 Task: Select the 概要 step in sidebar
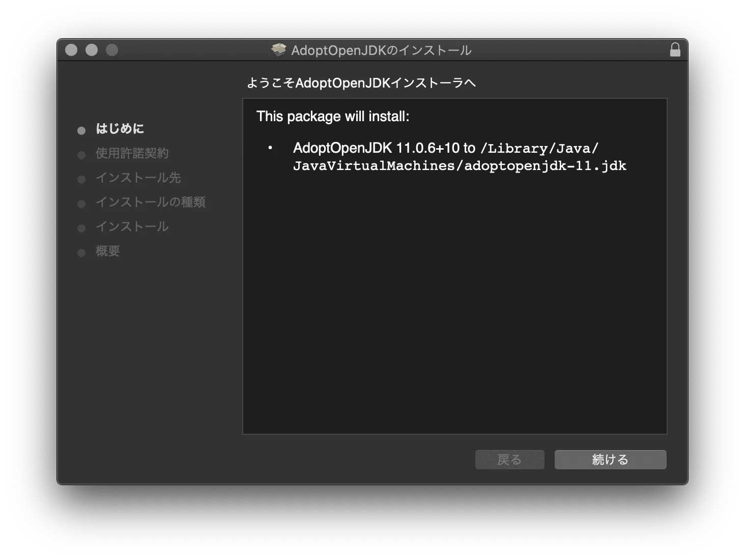click(107, 251)
